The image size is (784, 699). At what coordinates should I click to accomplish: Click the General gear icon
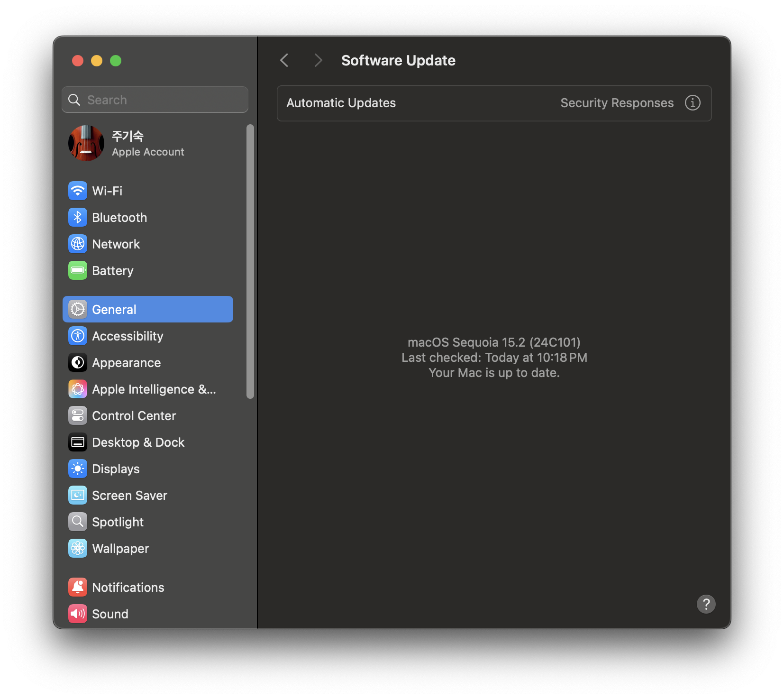[78, 309]
